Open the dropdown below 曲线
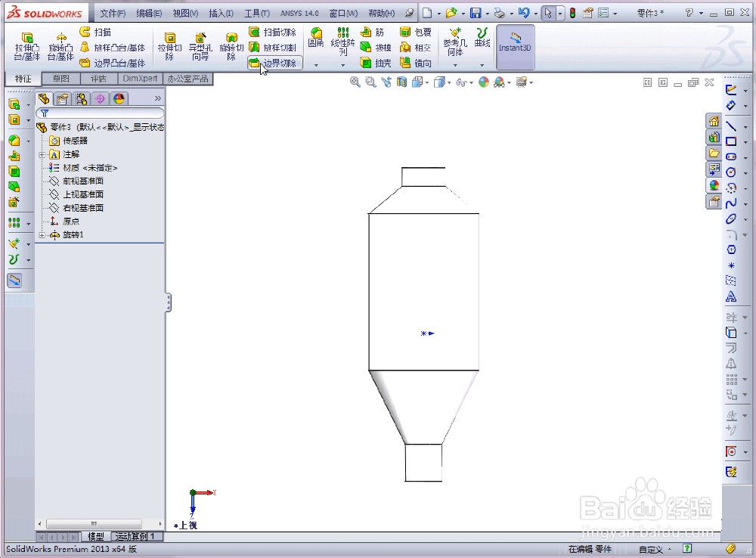 point(482,64)
